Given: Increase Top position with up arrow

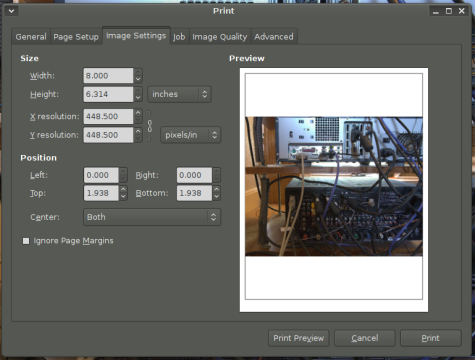Looking at the screenshot, I should click(x=123, y=189).
